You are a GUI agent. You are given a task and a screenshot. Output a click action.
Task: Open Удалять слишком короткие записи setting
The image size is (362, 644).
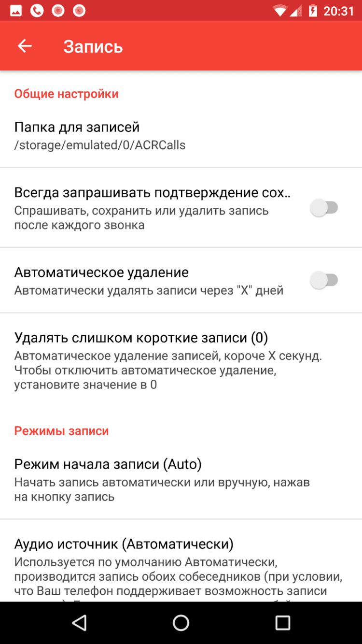(181, 360)
